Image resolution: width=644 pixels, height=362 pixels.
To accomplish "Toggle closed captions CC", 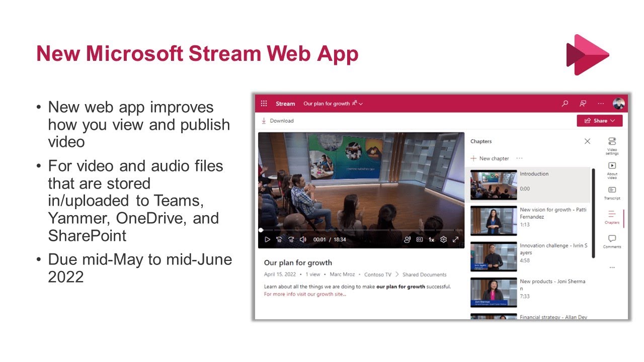I will [420, 240].
